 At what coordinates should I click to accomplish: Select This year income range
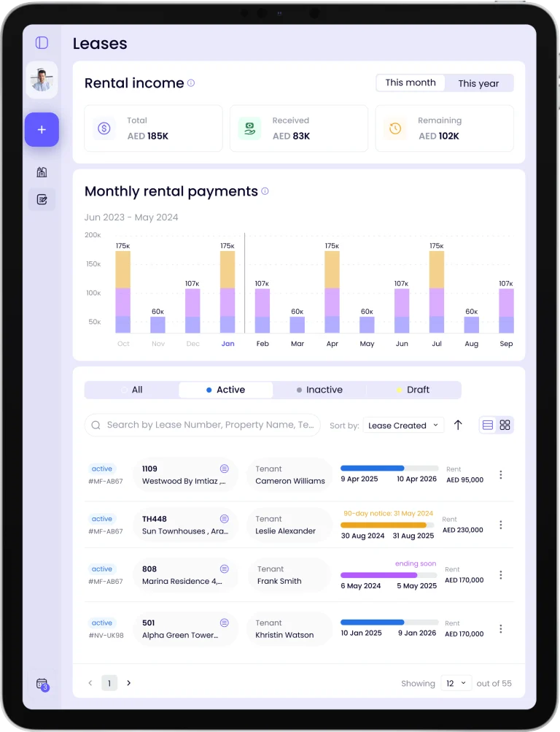(478, 83)
